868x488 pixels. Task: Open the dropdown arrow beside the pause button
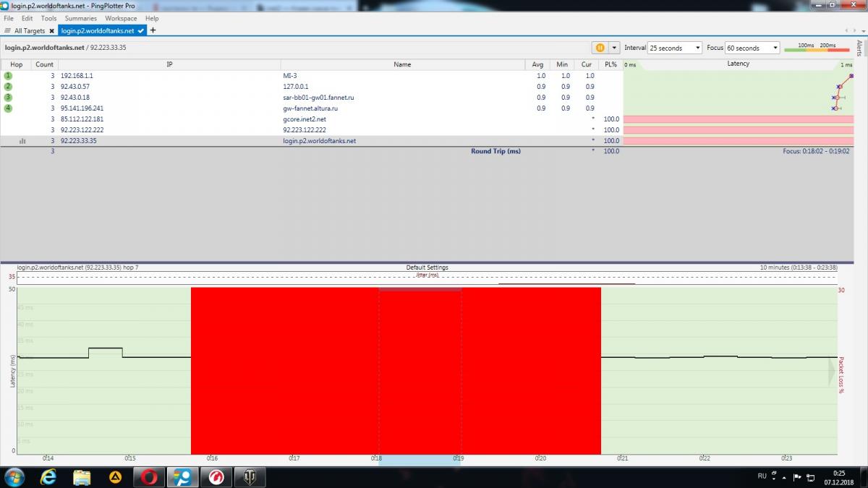coord(615,48)
